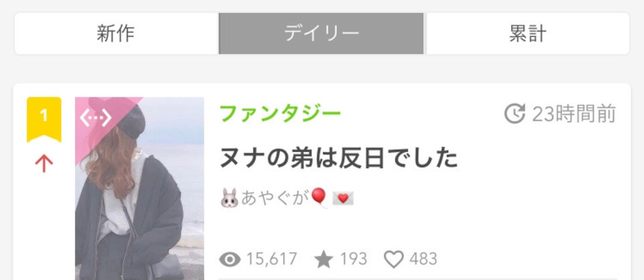Image resolution: width=644 pixels, height=280 pixels.
Task: Click the 193 favorites count
Action: pyautogui.click(x=354, y=259)
